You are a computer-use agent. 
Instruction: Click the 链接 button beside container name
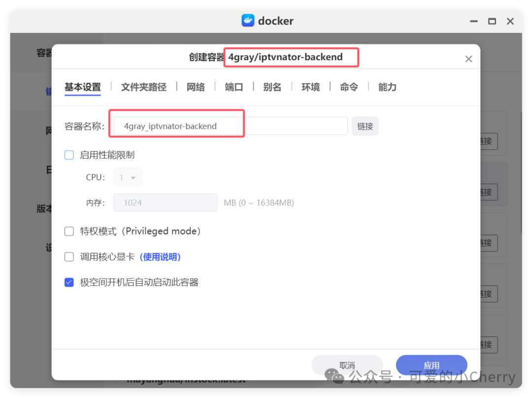tap(365, 126)
